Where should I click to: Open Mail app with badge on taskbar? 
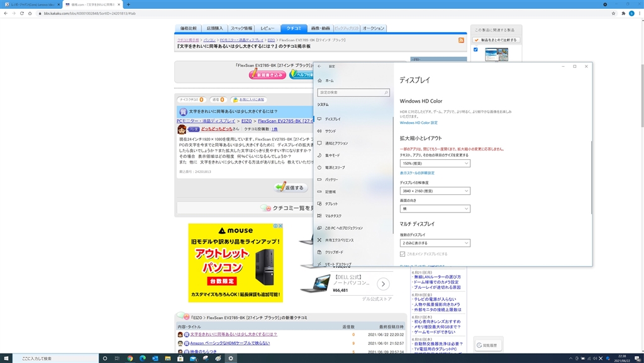193,359
